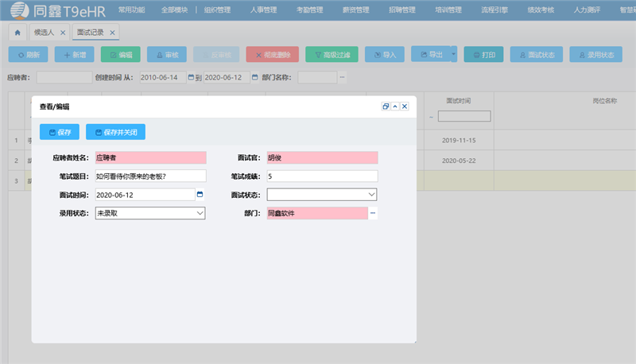The height and width of the screenshot is (364, 636).
Task: Close the 面试记录 tab
Action: point(112,33)
